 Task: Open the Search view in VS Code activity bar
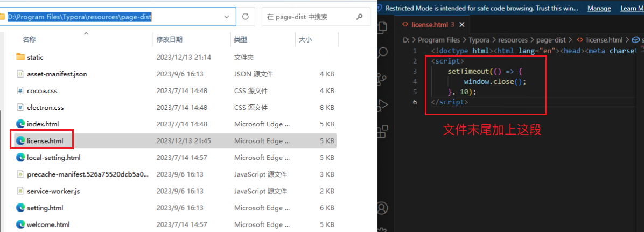click(x=382, y=53)
